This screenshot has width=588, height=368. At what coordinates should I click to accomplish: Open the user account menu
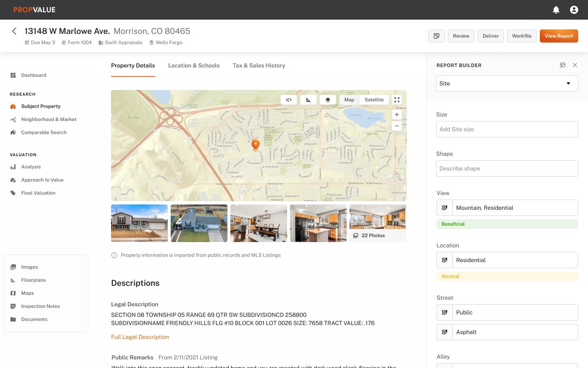(574, 10)
